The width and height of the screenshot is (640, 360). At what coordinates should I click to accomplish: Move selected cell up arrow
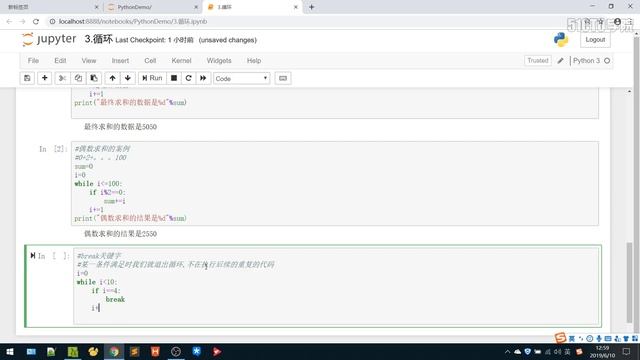(112, 78)
